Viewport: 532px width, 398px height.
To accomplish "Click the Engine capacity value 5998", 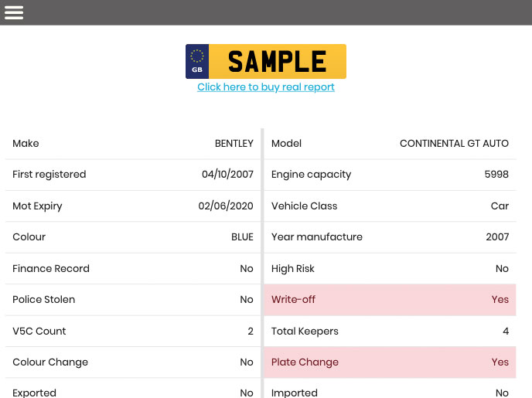I will point(496,175).
